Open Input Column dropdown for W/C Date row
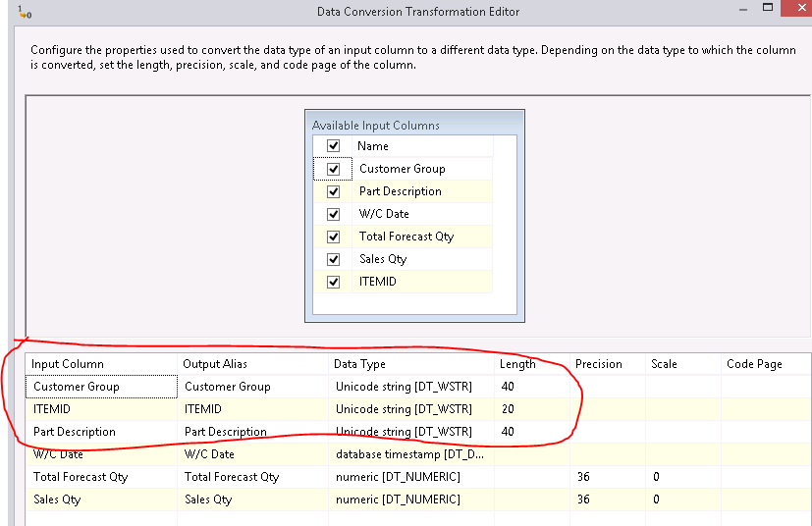Screen dimensions: 812x526 tap(101, 454)
